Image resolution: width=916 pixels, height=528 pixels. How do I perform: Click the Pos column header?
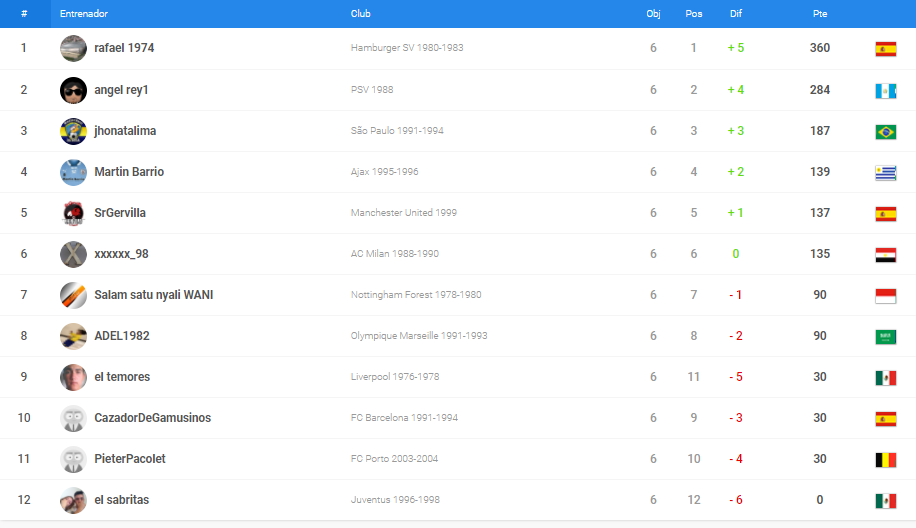(693, 13)
